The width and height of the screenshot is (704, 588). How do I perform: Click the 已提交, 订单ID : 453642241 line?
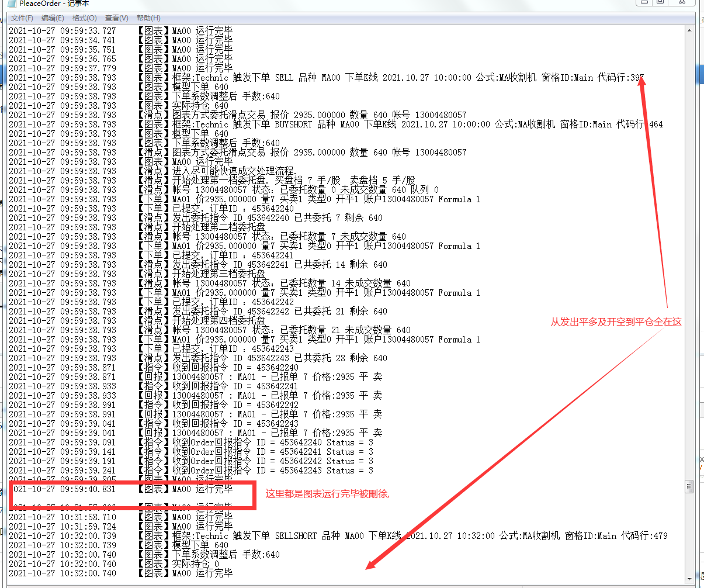click(151, 255)
